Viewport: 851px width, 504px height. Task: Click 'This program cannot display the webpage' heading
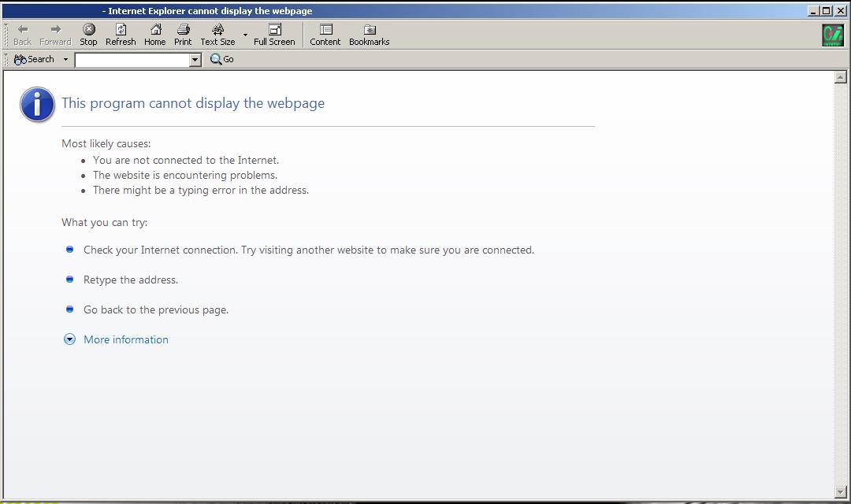193,103
